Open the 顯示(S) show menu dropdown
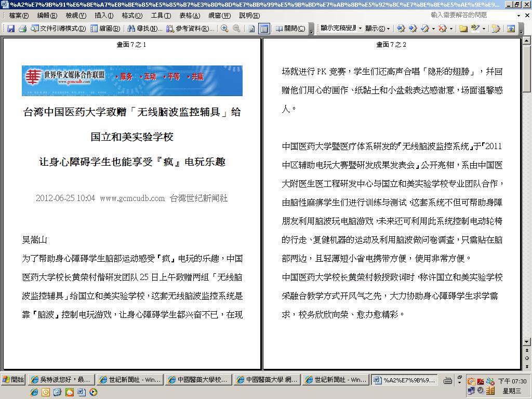The height and width of the screenshot is (399, 532). (x=378, y=29)
